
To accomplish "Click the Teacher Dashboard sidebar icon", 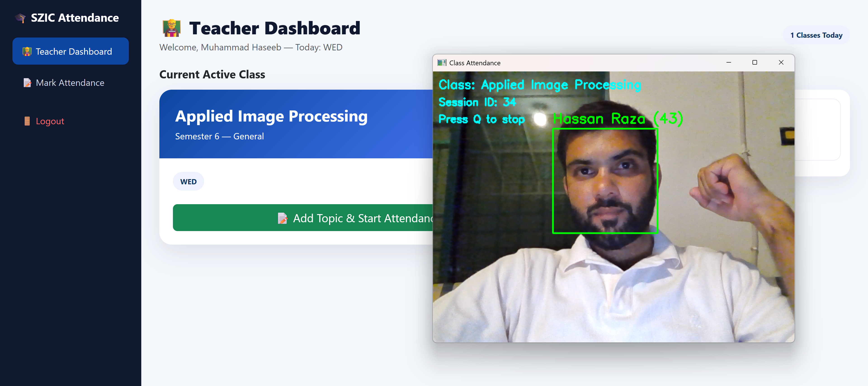I will point(27,51).
